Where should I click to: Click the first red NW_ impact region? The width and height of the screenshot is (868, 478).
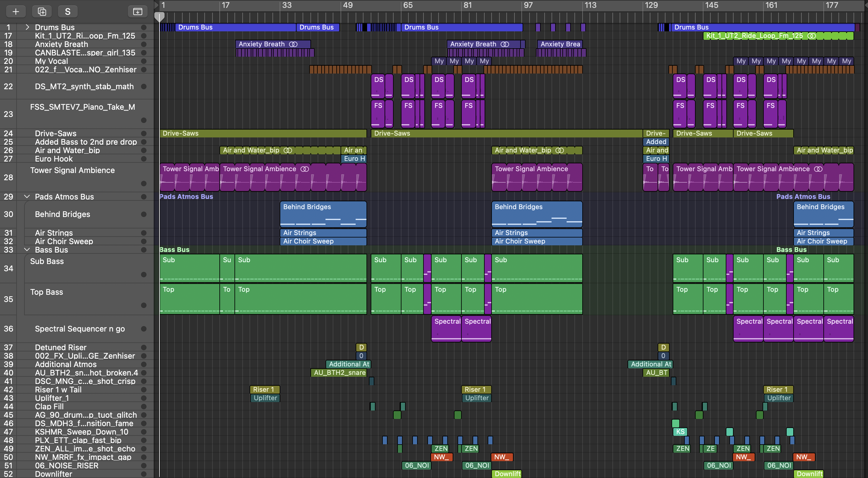click(442, 457)
